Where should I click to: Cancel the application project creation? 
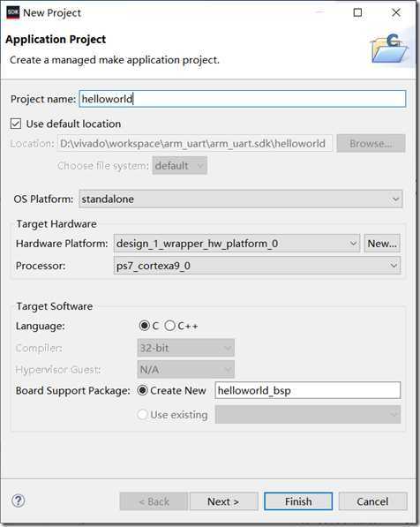click(x=373, y=501)
